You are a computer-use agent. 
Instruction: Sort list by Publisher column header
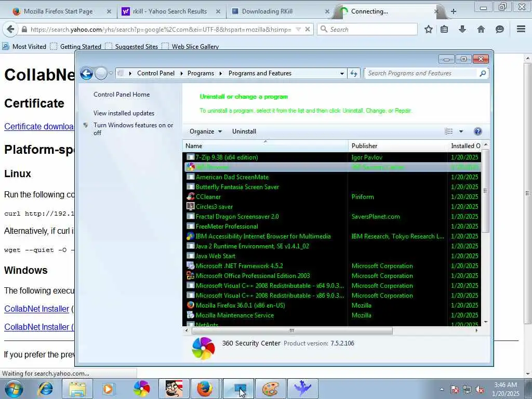pyautogui.click(x=397, y=146)
